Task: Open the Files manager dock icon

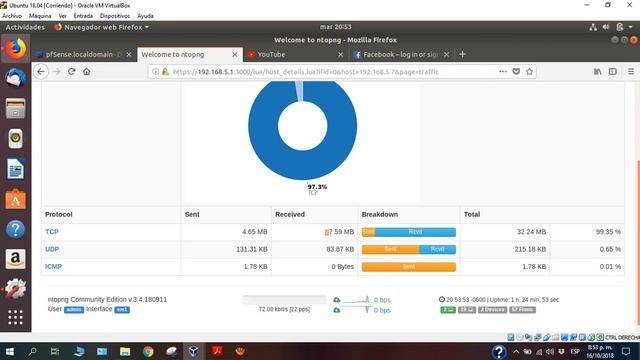Action: pos(16,108)
